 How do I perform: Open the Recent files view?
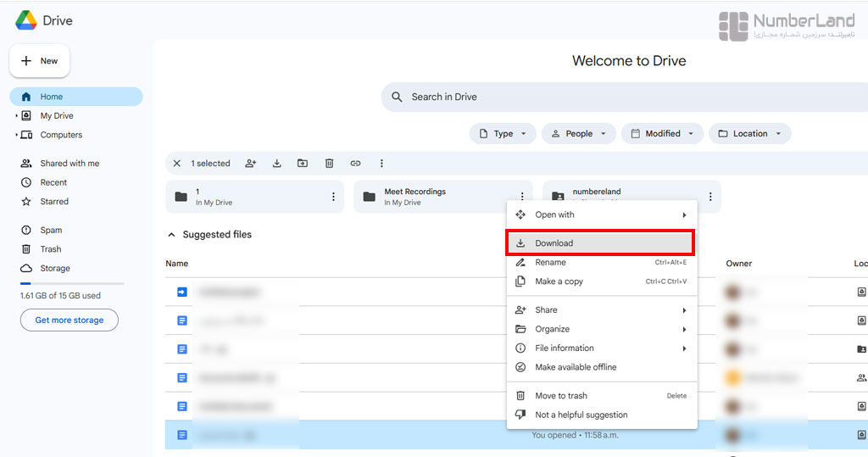click(x=53, y=182)
